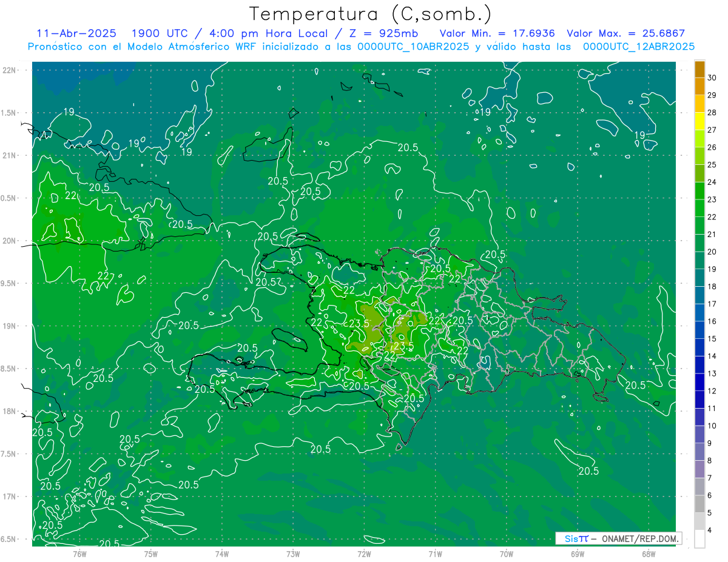
Task: Click the 'ONAMET/REP.DOM.' credit box
Action: pyautogui.click(x=618, y=538)
